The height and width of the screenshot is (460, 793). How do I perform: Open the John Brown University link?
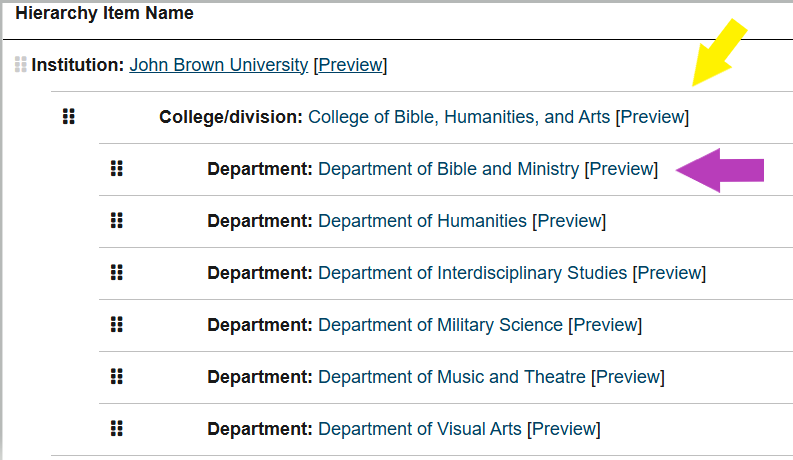[218, 65]
